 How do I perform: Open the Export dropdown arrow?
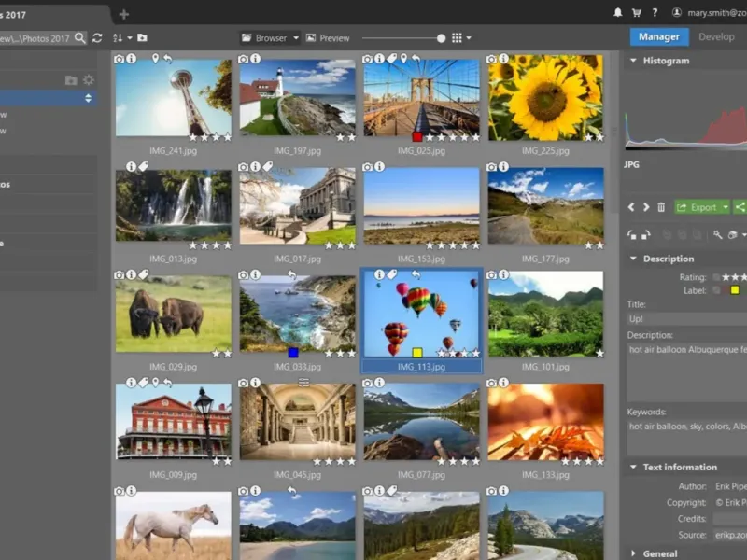(x=726, y=207)
